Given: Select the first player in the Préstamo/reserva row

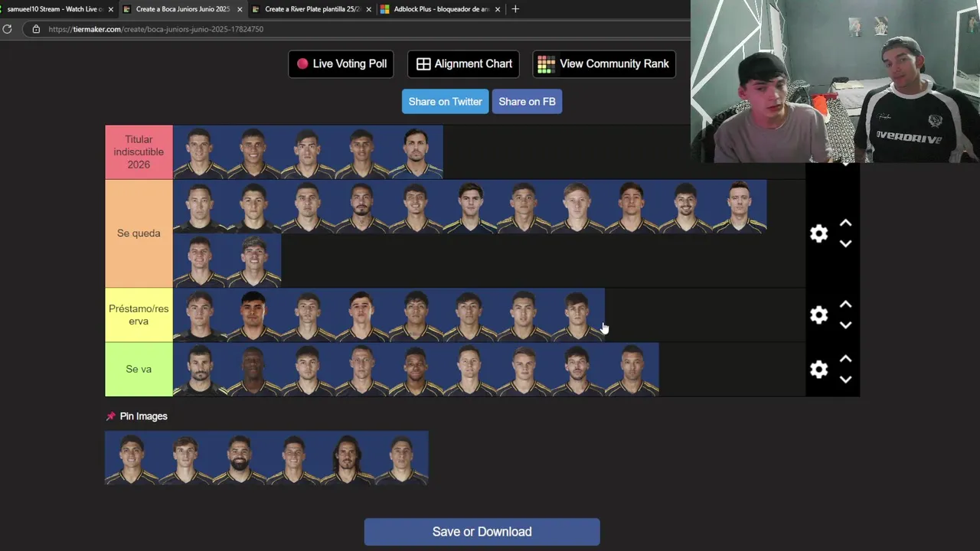Looking at the screenshot, I should click(x=200, y=315).
